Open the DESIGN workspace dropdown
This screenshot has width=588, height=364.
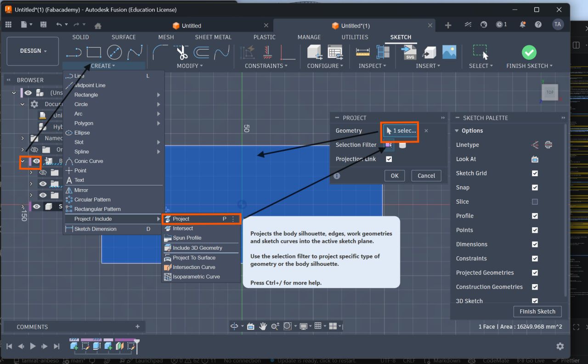click(33, 51)
